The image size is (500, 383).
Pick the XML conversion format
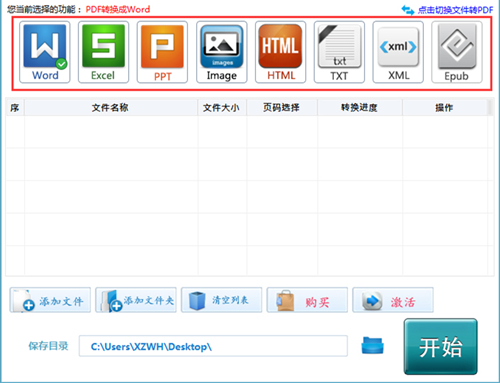click(398, 52)
